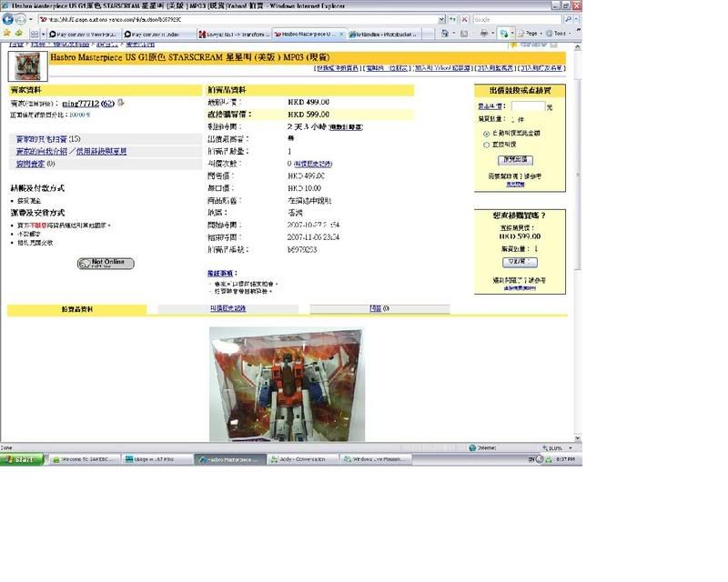Select the direct bid radio option

point(486,145)
